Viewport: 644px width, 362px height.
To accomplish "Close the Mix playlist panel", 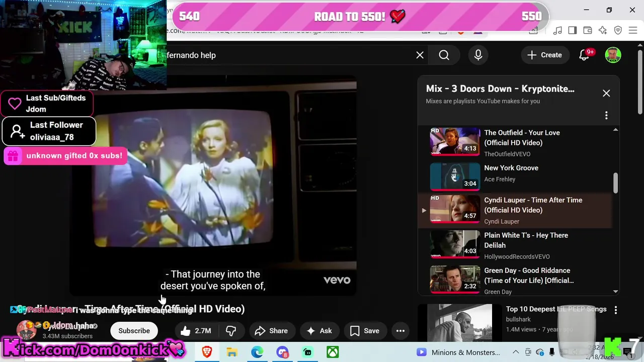I will click(606, 94).
